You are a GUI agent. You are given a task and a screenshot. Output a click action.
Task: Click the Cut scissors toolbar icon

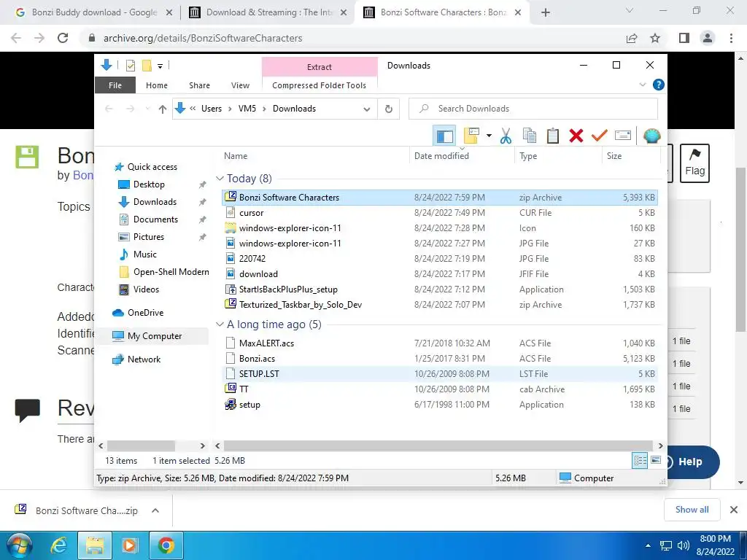[506, 136]
